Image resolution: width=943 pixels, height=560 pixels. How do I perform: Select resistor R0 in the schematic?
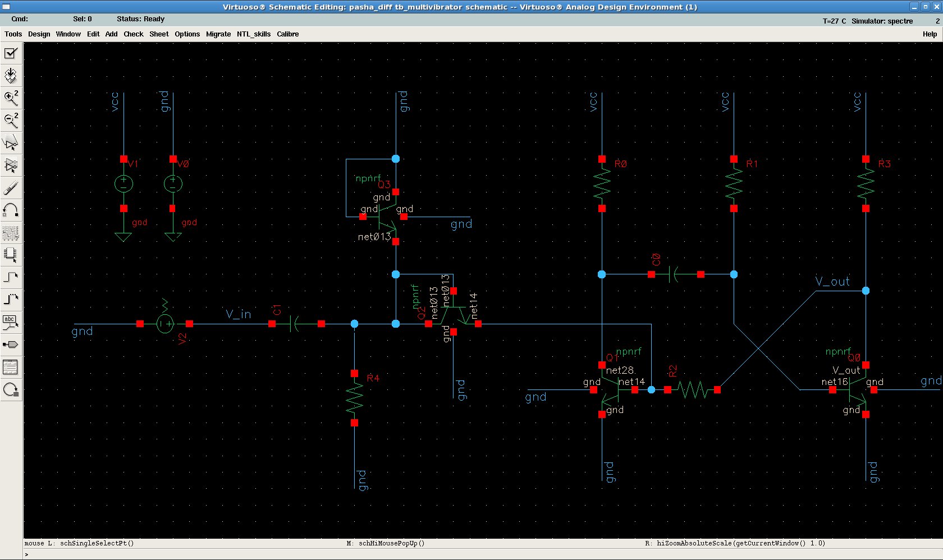602,183
